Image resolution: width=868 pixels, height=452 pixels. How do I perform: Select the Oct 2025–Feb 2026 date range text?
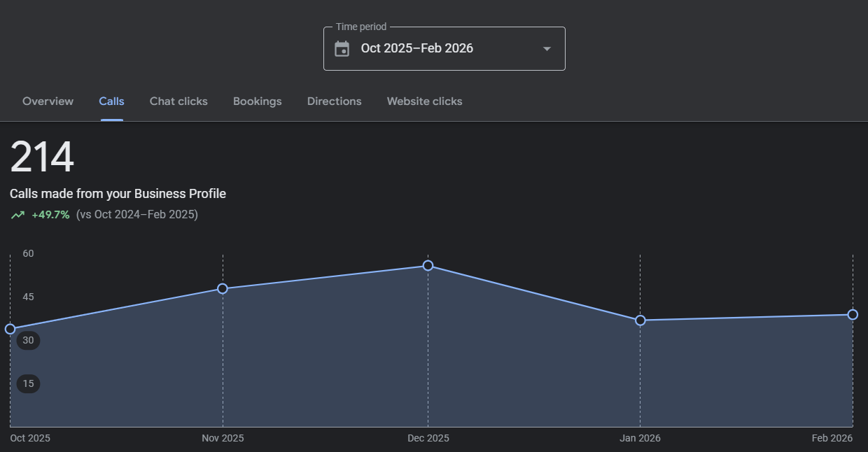(416, 48)
